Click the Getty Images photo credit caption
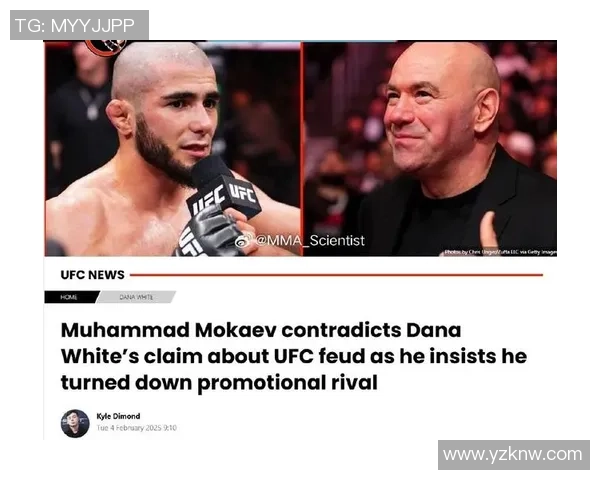 click(501, 252)
